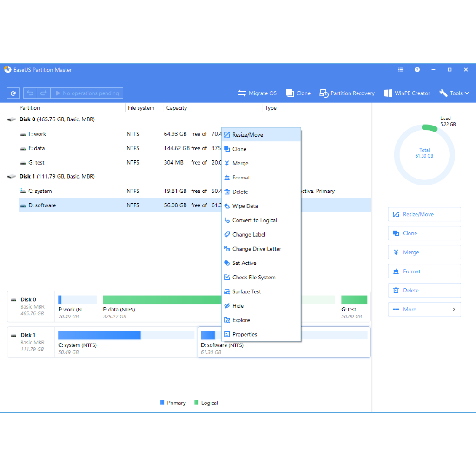
Task: Select Wipe Data from context menu
Action: (245, 206)
